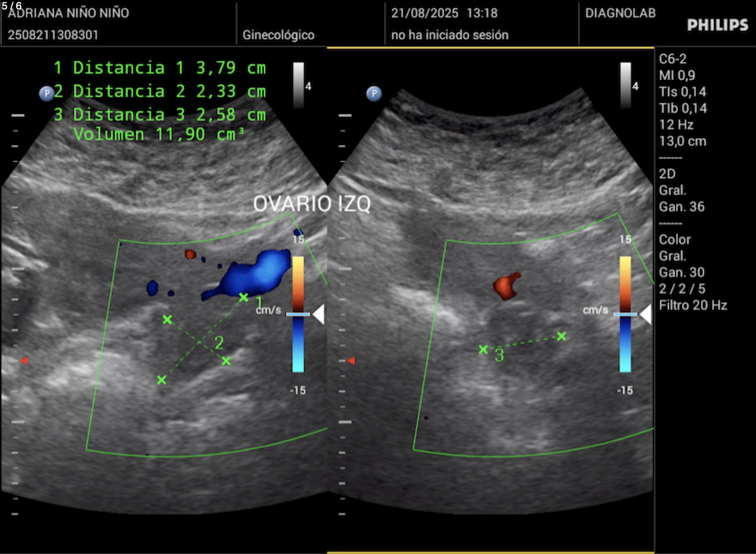Select the red focus arrow on right scan
This screenshot has width=756, height=554.
[x=351, y=361]
